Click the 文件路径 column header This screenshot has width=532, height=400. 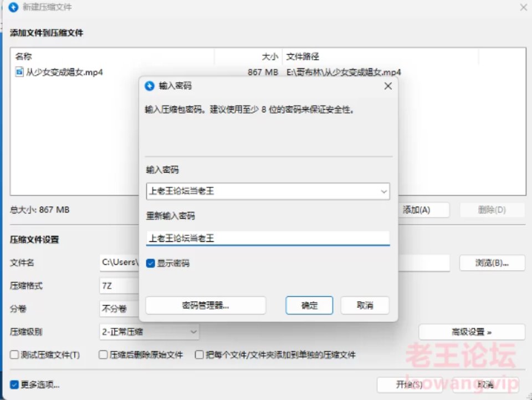click(380, 57)
